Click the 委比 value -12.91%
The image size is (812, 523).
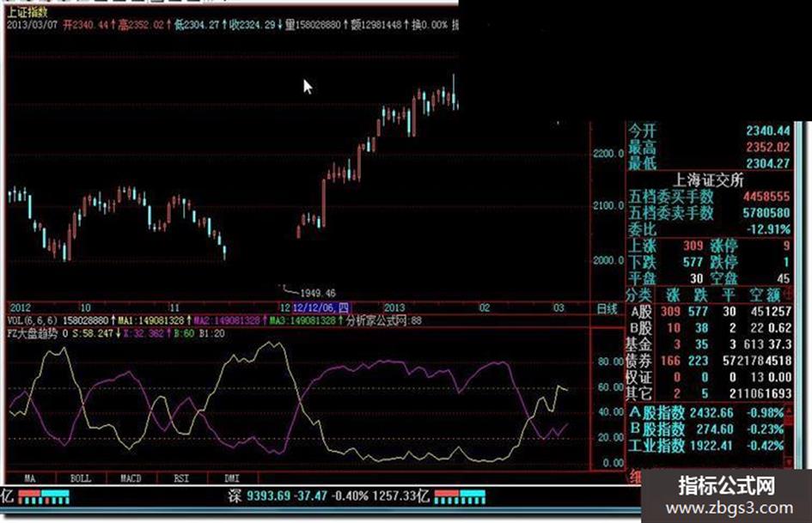point(768,229)
